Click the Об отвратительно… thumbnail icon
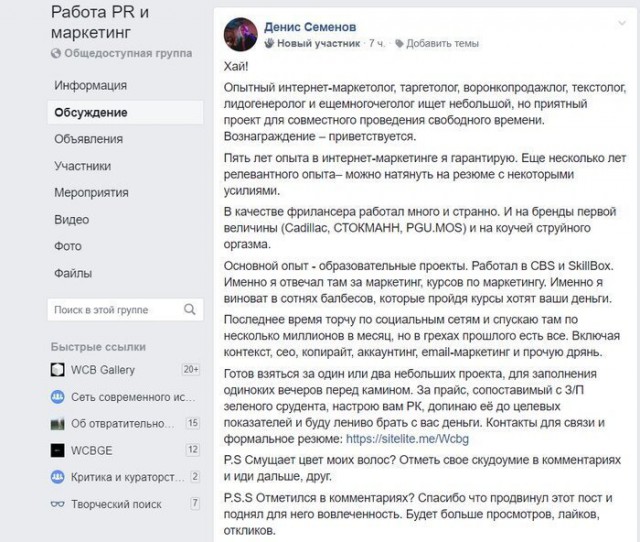This screenshot has width=640, height=542. 58,423
